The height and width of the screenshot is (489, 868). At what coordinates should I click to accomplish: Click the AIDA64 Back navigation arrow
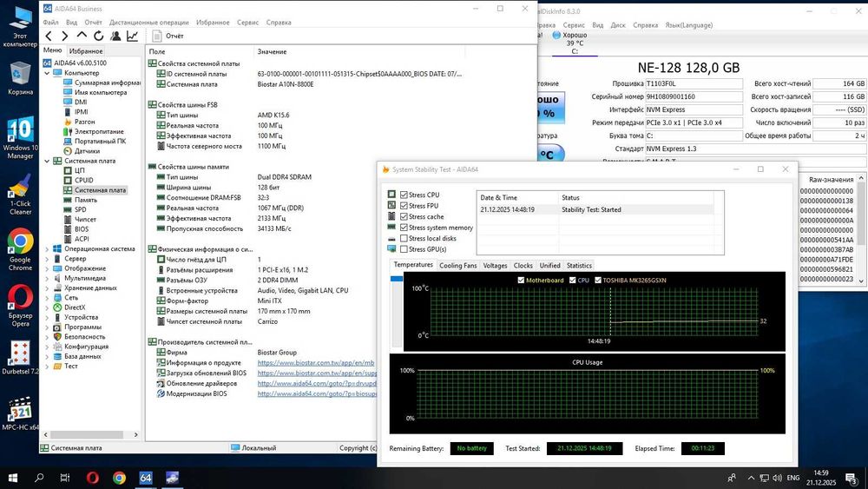coord(49,36)
